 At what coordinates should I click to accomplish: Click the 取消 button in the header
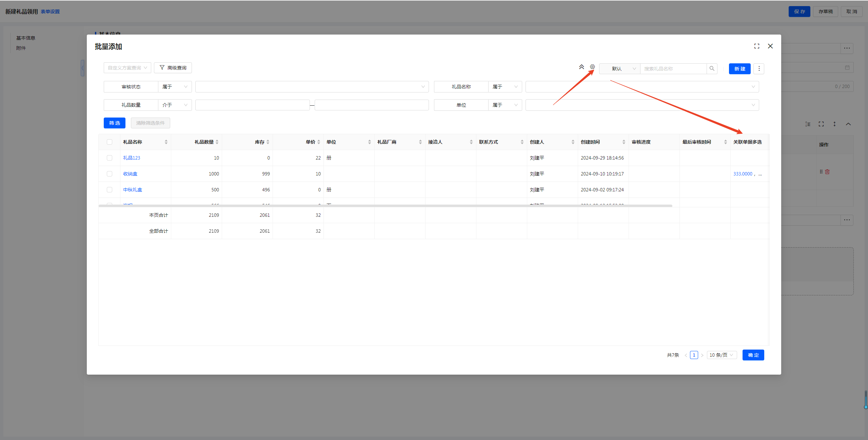pos(852,12)
